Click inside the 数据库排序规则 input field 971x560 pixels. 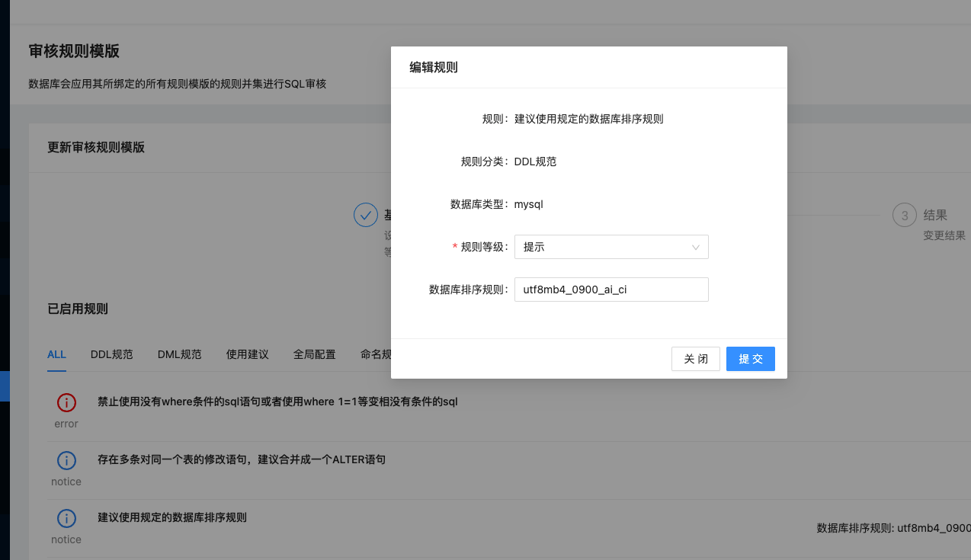611,290
